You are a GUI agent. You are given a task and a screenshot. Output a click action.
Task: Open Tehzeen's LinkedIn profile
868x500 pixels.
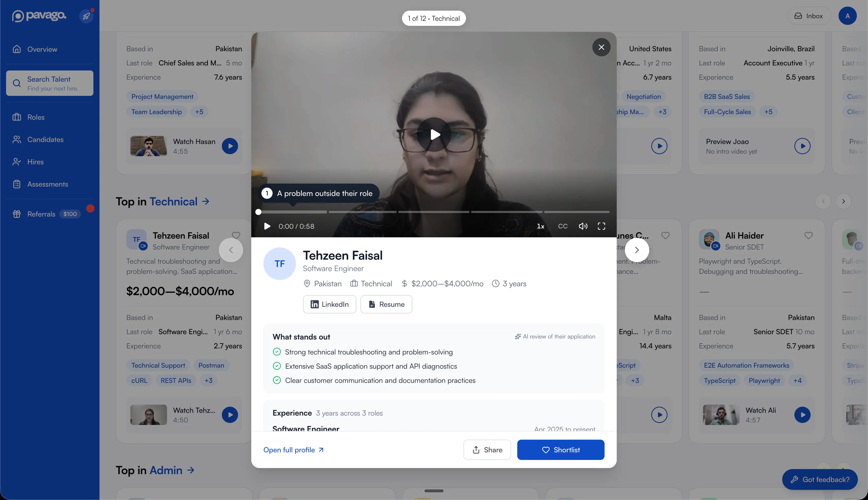point(329,304)
